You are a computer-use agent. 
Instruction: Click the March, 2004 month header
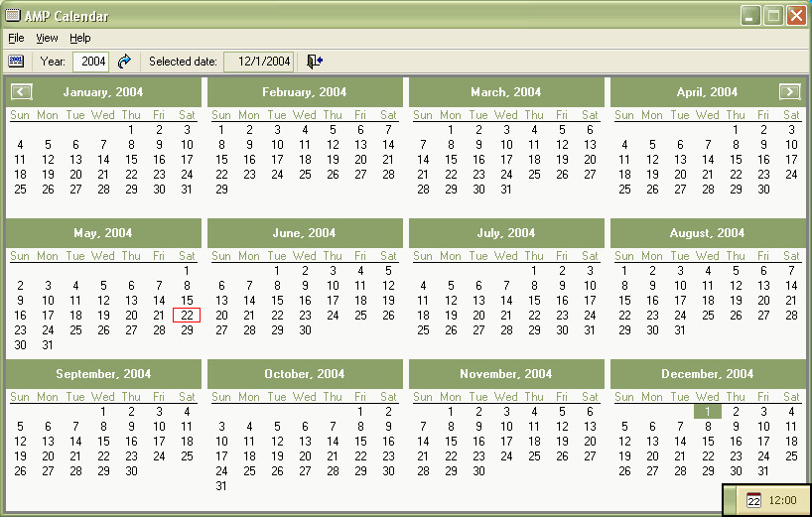(506, 92)
